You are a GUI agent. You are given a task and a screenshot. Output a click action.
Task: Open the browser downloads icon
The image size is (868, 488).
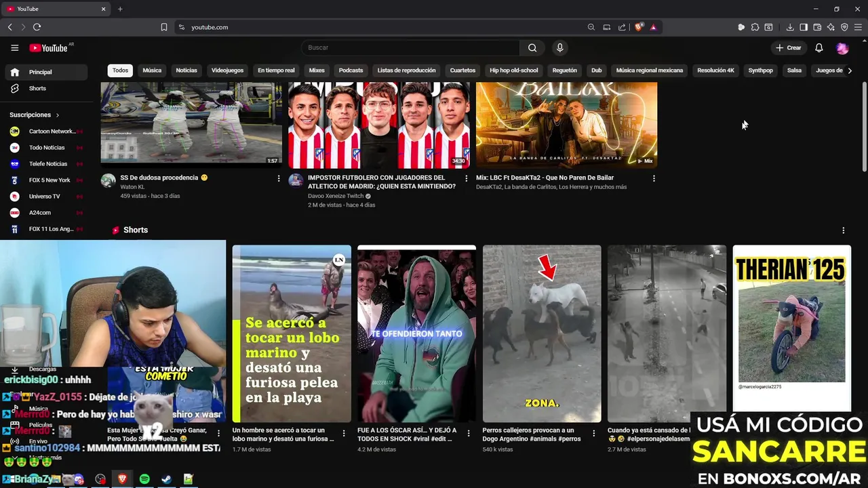coord(790,27)
